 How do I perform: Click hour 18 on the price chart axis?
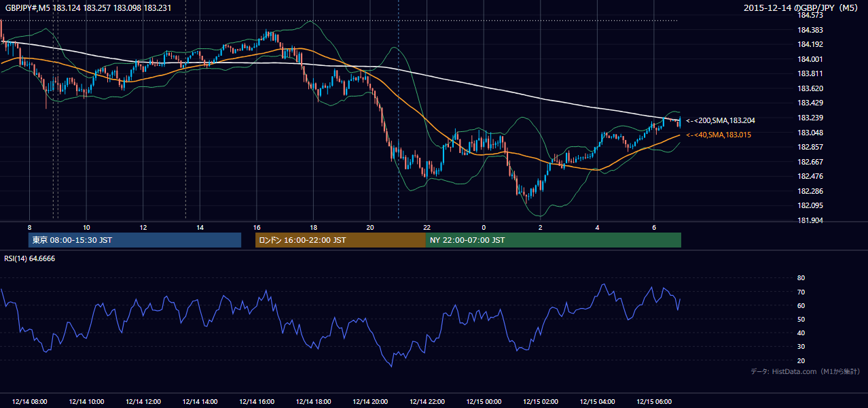(x=313, y=227)
